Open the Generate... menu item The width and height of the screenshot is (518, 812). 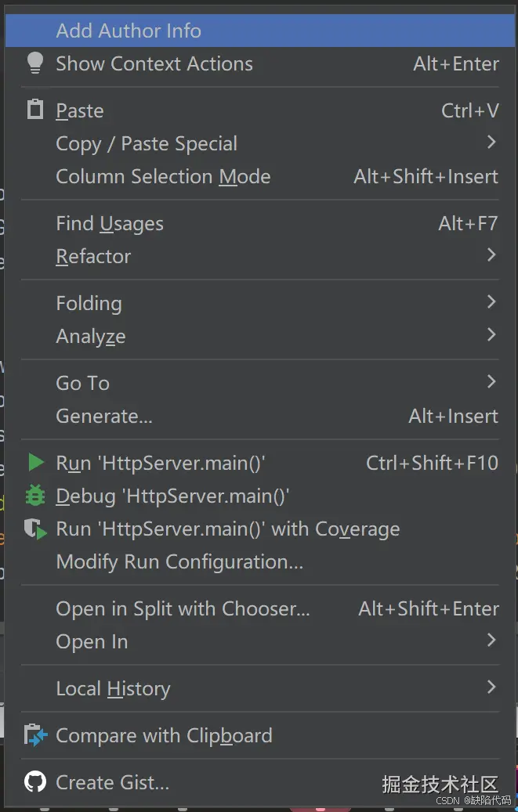[104, 416]
